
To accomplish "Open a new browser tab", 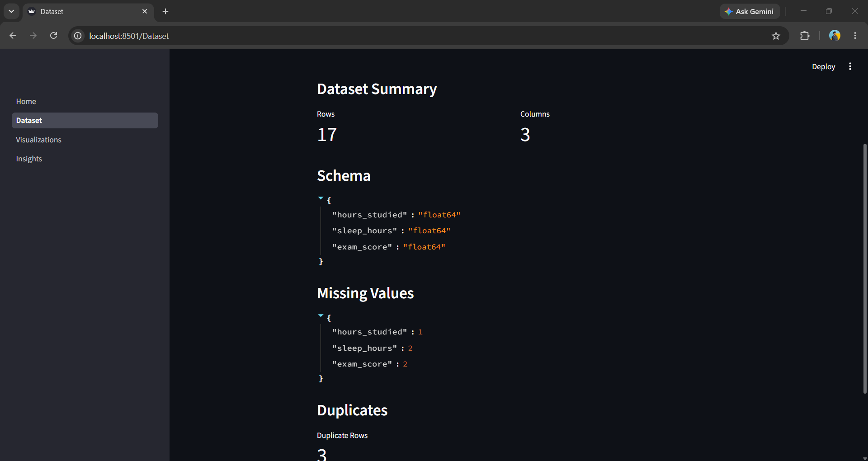I will pyautogui.click(x=165, y=11).
